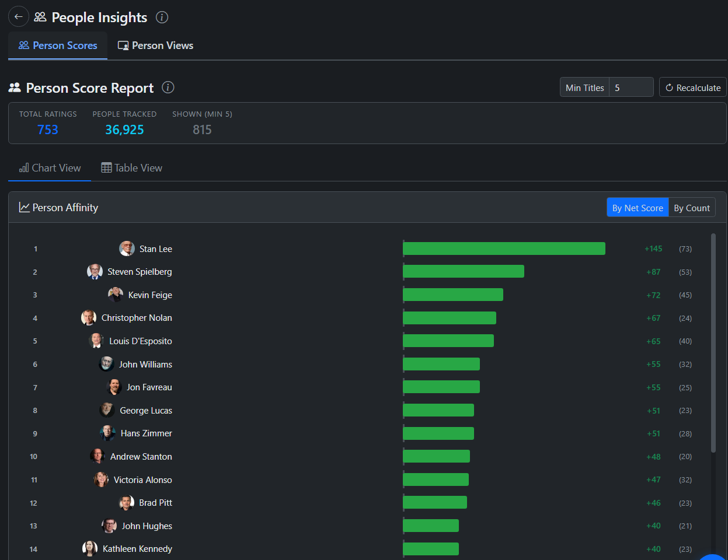Viewport: 728px width, 560px height.
Task: Toggle sorting to By Net Score
Action: [x=637, y=208]
